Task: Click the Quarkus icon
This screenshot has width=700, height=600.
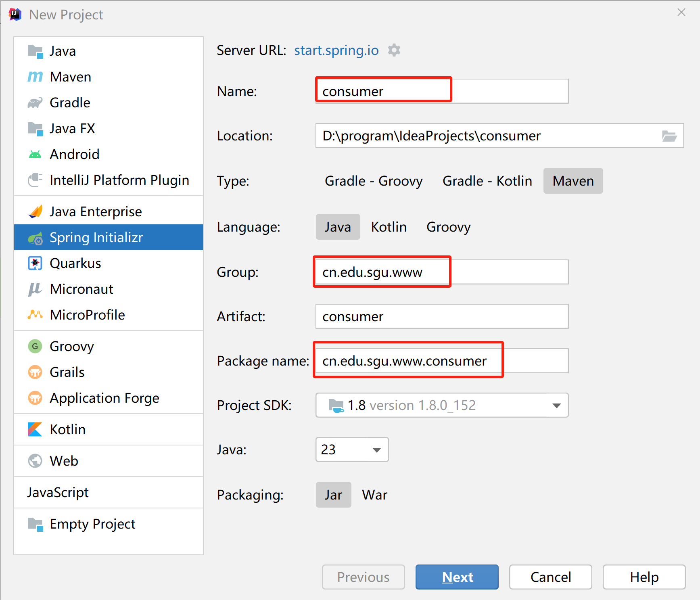Action: point(35,263)
